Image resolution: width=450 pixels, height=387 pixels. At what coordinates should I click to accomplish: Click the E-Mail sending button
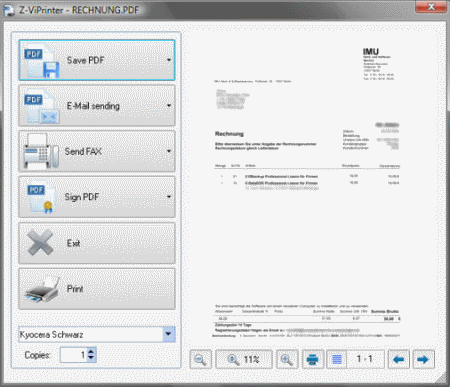pos(97,106)
